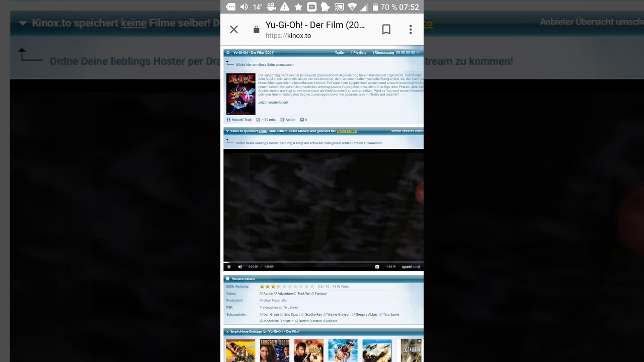Click the comments icon beside 0
Screen dimensions: 644x362
pyautogui.click(x=302, y=120)
